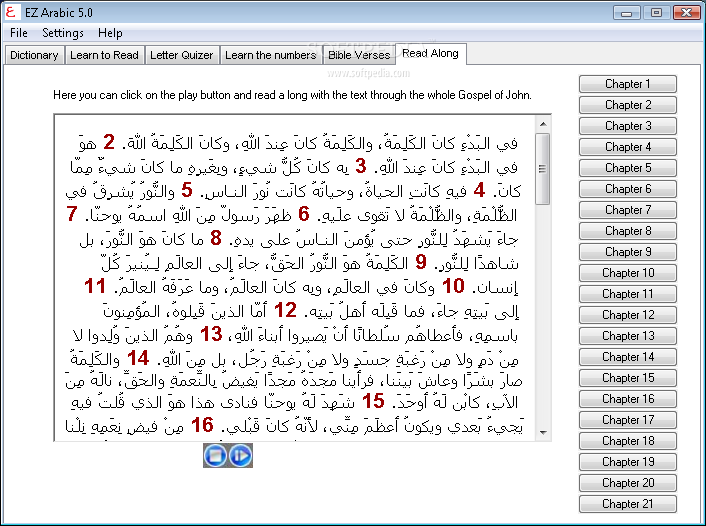Screen dimensions: 706x526
Task: Click the red verse number 16
Action: click(202, 425)
